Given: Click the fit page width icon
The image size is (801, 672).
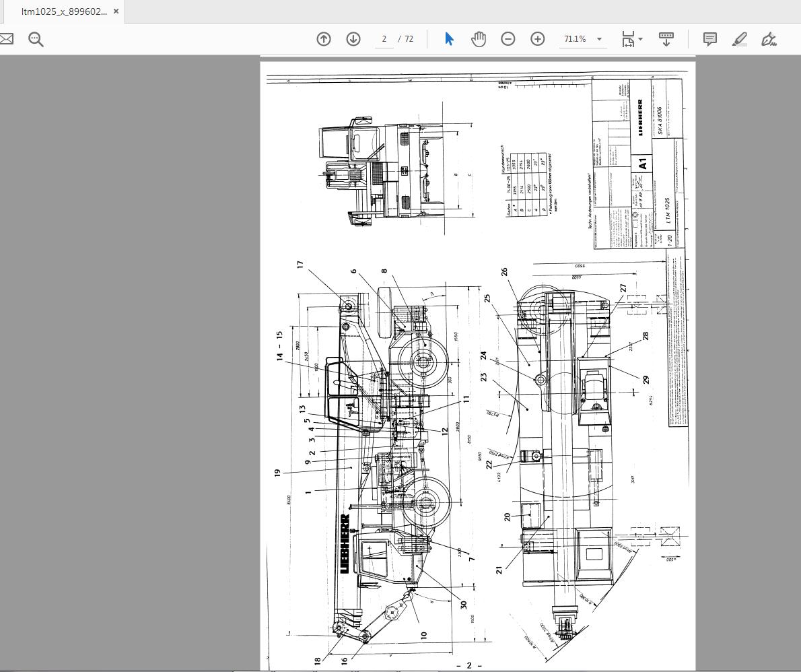Looking at the screenshot, I should (628, 39).
